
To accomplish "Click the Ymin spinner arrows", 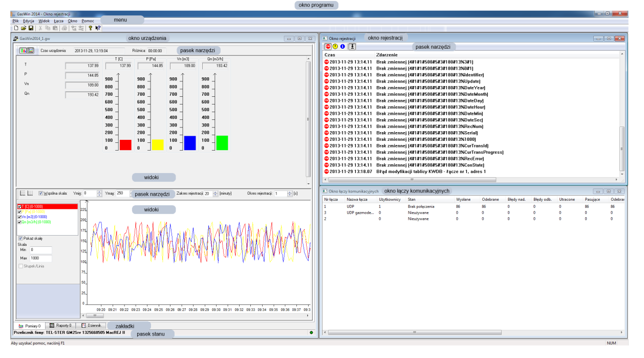I will click(99, 194).
